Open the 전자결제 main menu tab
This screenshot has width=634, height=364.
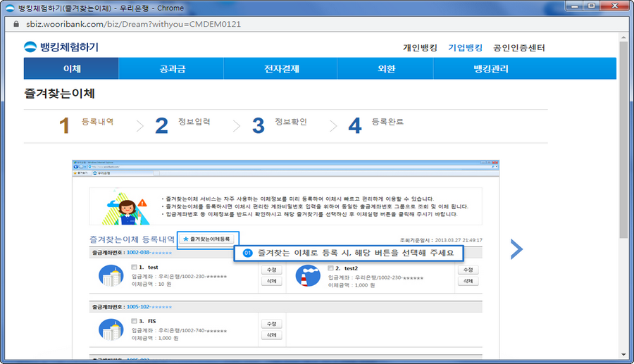pos(280,69)
